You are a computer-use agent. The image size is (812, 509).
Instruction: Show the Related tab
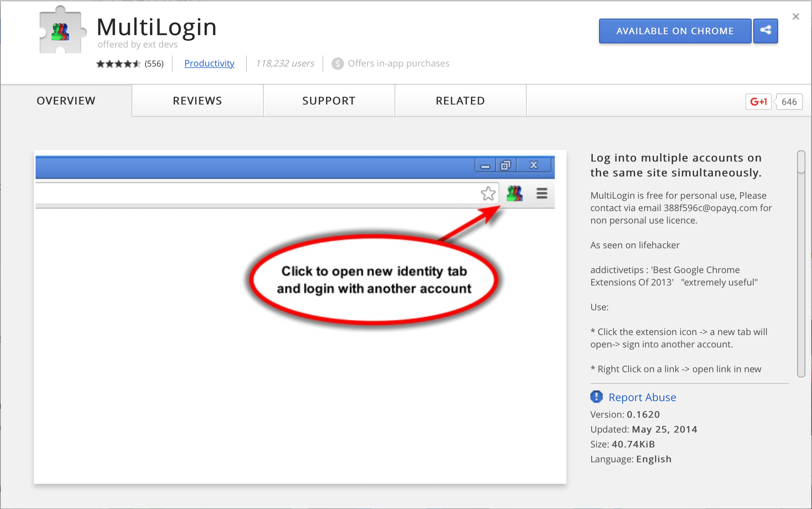(x=460, y=101)
